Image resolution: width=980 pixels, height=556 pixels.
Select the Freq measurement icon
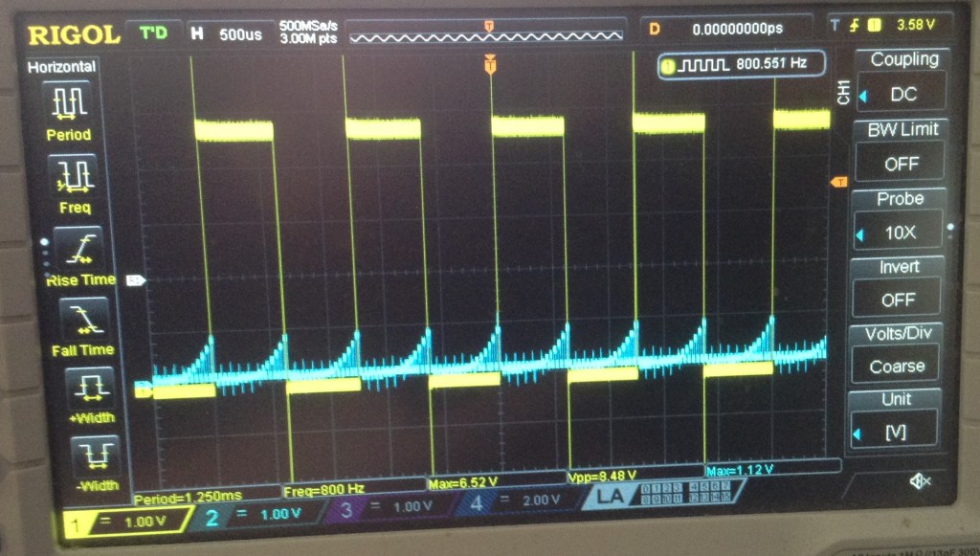(x=75, y=174)
